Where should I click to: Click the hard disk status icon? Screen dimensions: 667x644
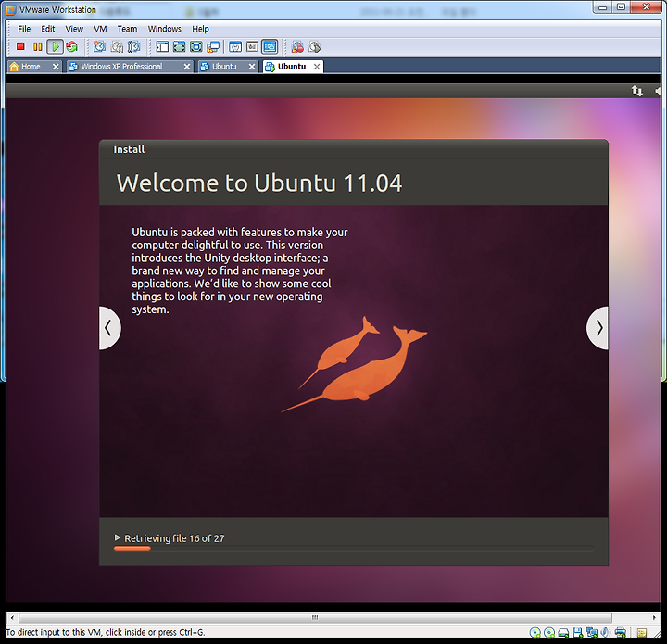pos(563,634)
